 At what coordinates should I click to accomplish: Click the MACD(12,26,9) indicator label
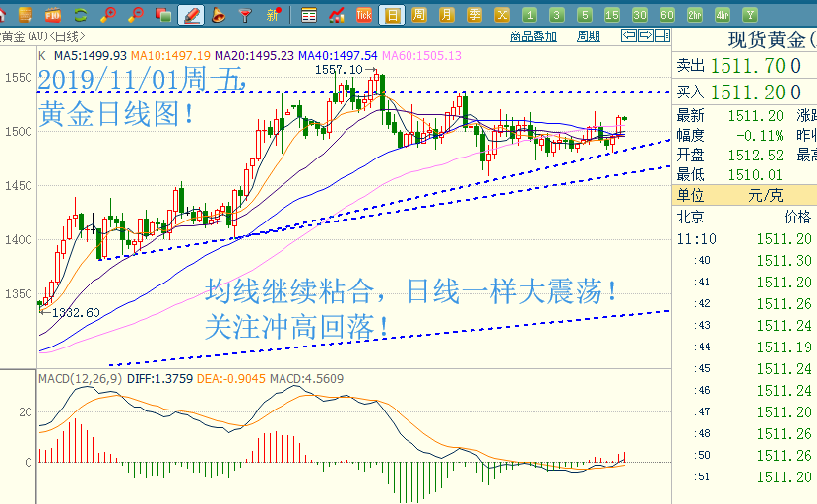click(x=81, y=379)
